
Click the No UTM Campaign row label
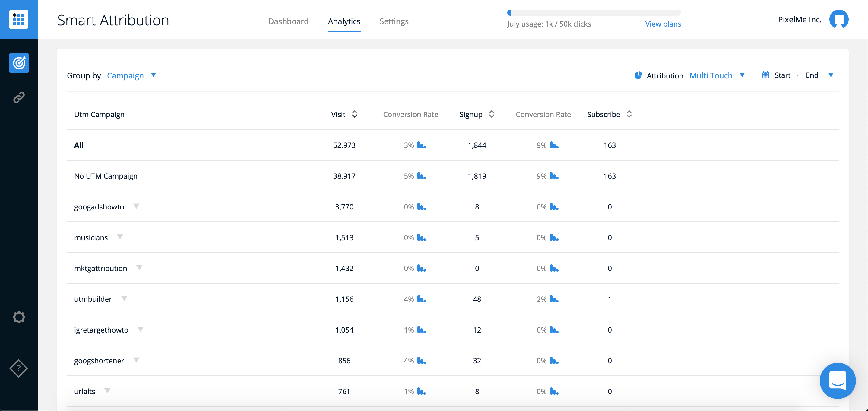(x=106, y=176)
